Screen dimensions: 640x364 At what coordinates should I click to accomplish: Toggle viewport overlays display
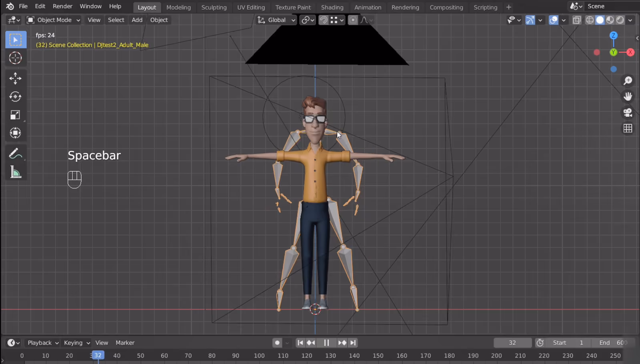point(554,20)
